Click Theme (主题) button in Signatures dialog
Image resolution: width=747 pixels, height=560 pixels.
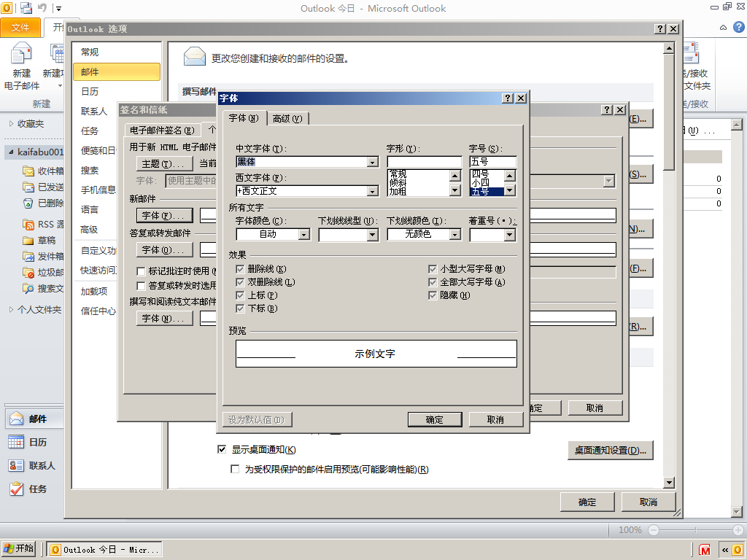click(164, 164)
